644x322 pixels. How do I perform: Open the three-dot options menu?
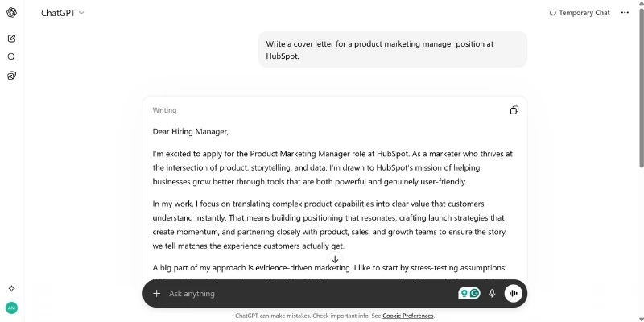pos(625,13)
